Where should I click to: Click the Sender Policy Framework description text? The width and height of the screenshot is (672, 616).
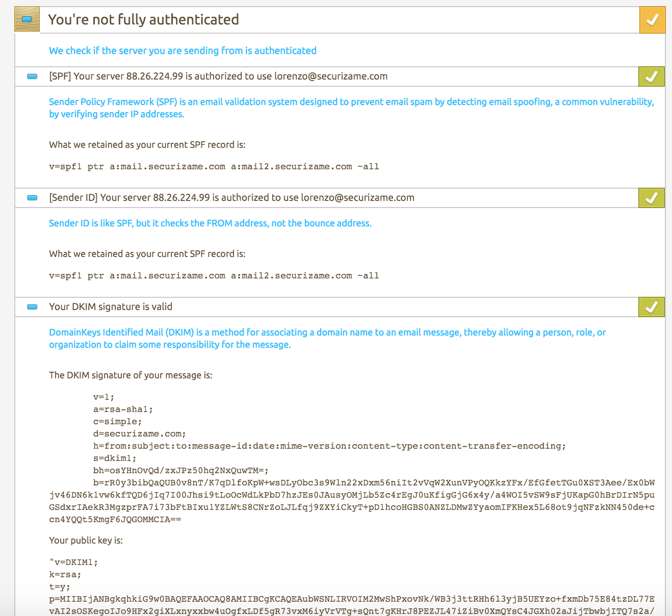(x=351, y=108)
